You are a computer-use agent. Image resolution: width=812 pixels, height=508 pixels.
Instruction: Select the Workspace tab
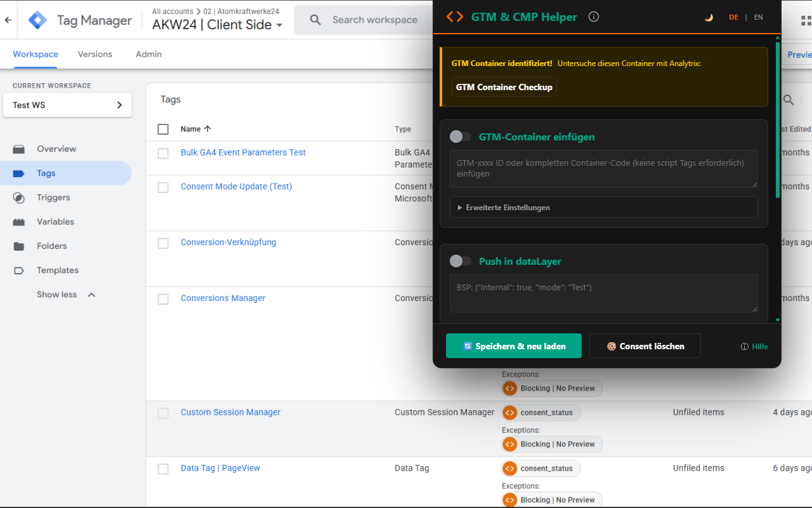pos(36,55)
